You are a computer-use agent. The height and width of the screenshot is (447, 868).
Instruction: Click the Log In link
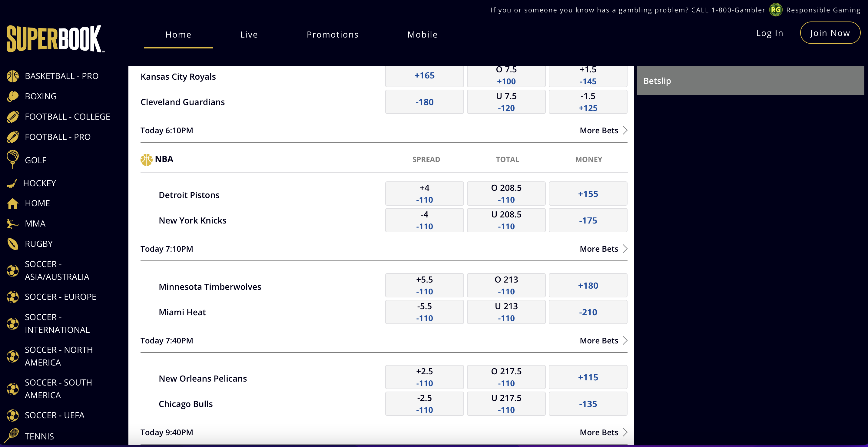click(770, 33)
